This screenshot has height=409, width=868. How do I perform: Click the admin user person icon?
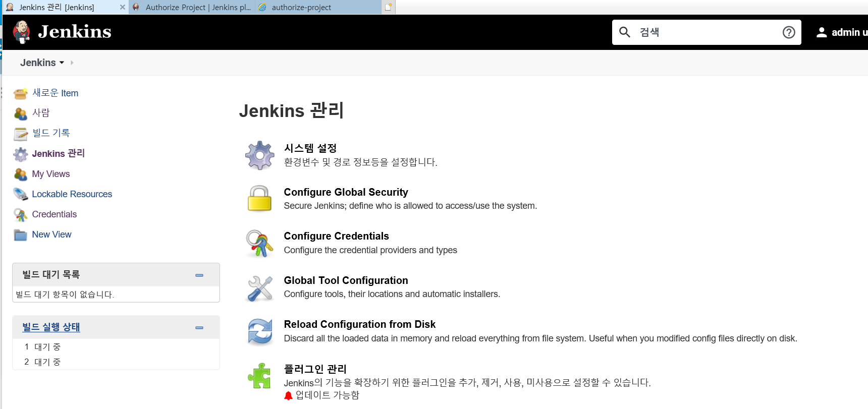pos(822,32)
